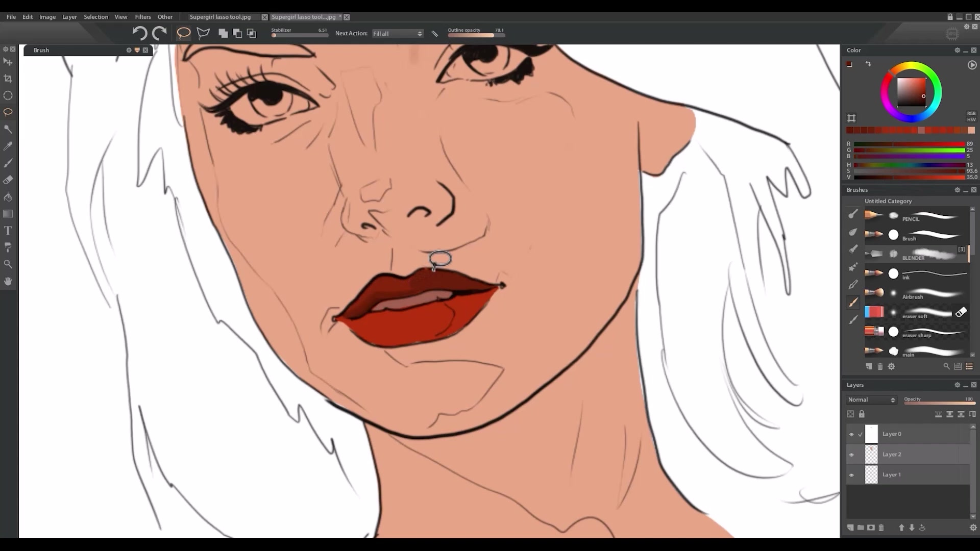Click the Undo arrow in the top toolbar
Screen dimensions: 980x551
click(x=140, y=33)
